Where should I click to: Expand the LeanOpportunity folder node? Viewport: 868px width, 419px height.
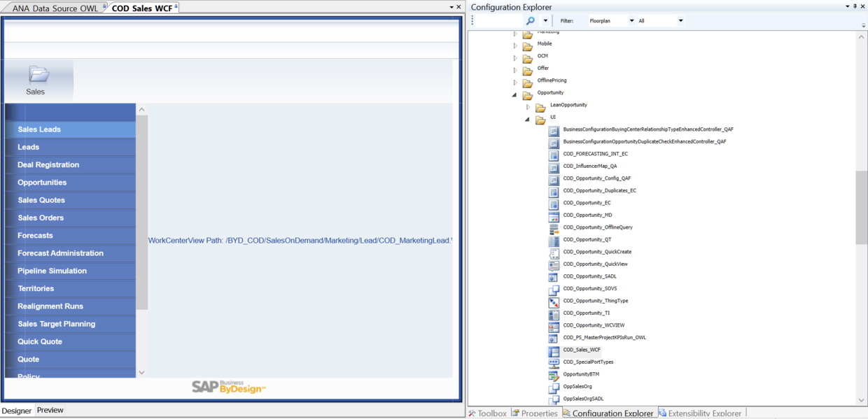tap(529, 106)
